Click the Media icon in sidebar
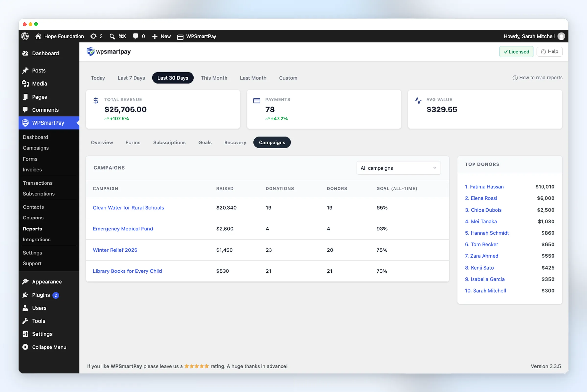This screenshot has height=392, width=587. 25,84
